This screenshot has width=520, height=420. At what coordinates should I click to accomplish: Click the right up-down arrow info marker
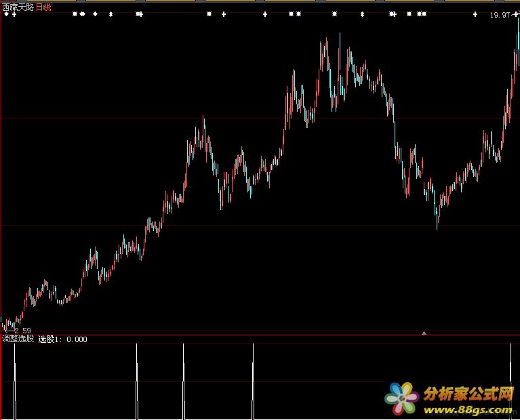point(362,14)
